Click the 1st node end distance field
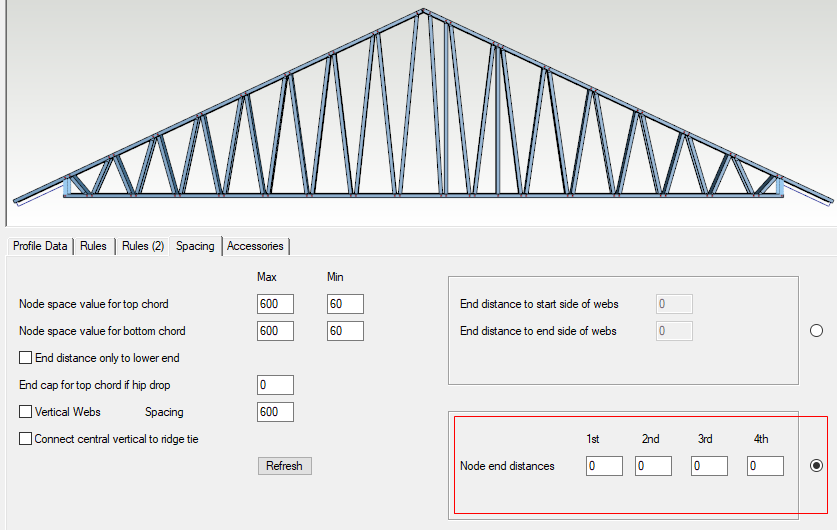 point(604,466)
